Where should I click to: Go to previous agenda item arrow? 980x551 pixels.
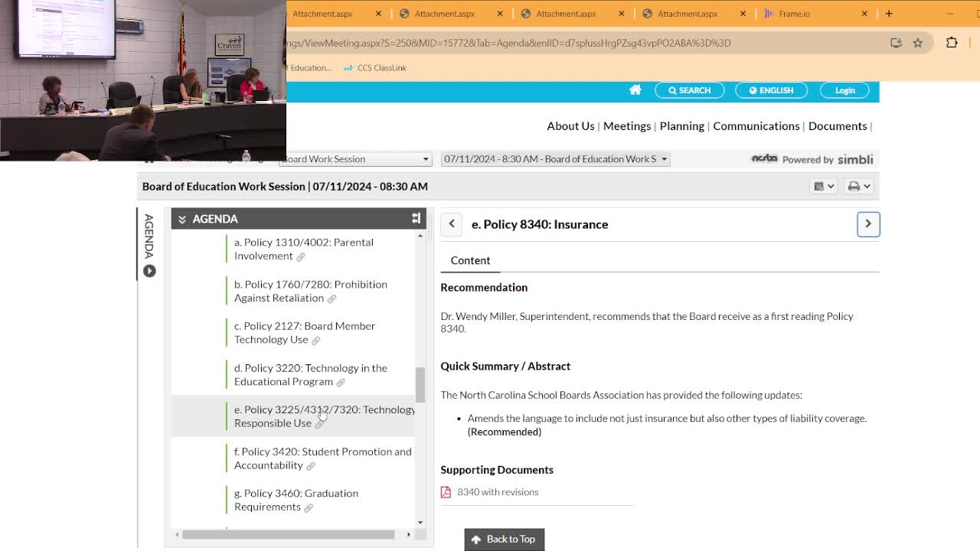[x=452, y=223]
